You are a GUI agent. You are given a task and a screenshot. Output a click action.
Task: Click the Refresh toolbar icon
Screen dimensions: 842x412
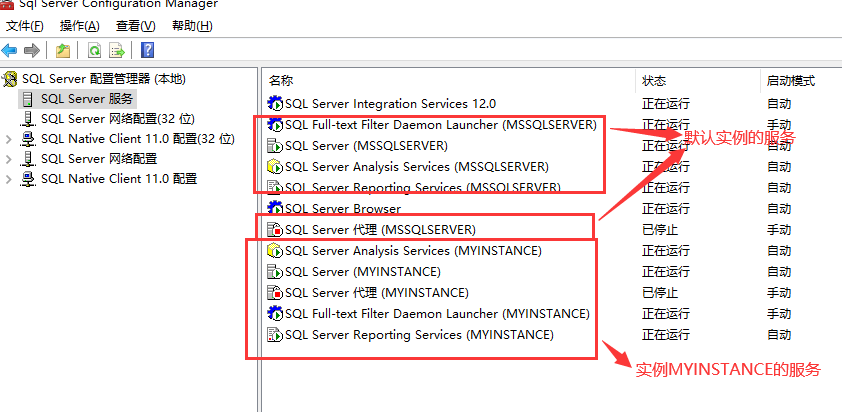(95, 50)
